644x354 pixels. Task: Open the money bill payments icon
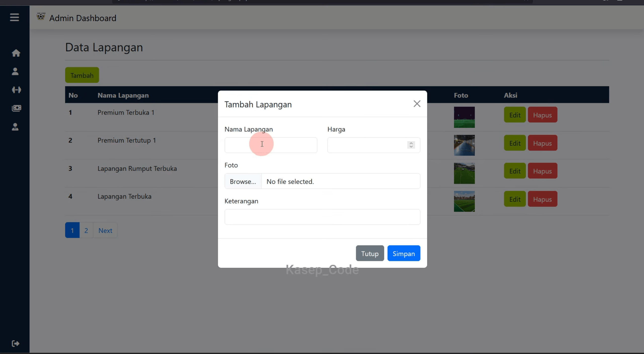point(16,108)
